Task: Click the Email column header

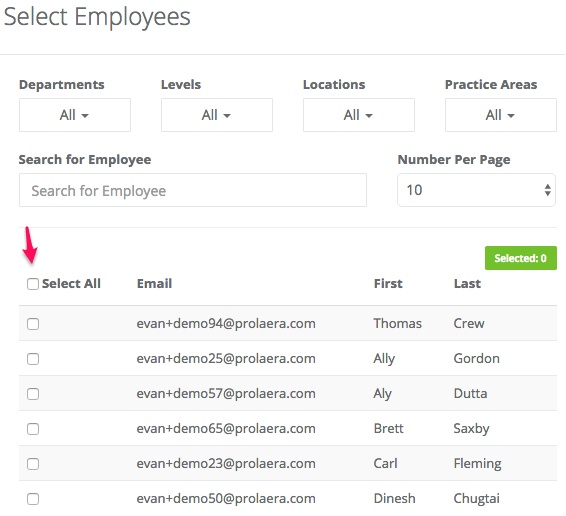Action: click(154, 284)
